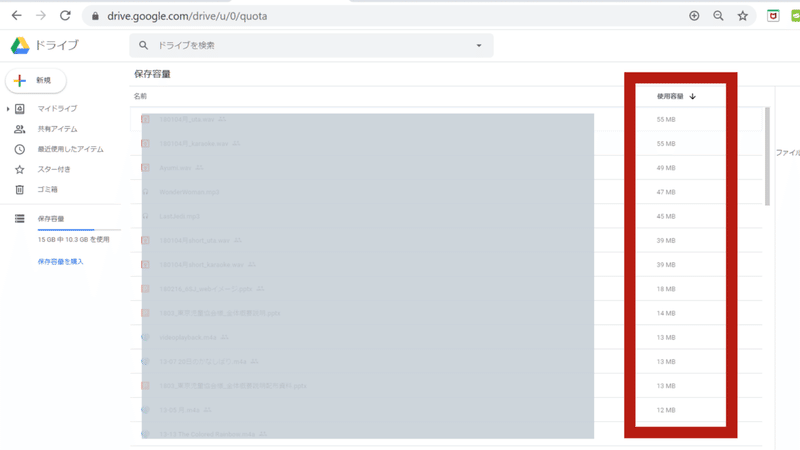Bookmark the page with the star icon
This screenshot has height=450, width=800.
(x=743, y=16)
